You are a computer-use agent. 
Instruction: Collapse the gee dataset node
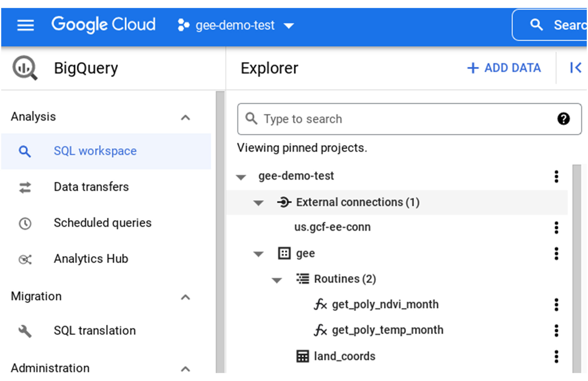click(258, 254)
